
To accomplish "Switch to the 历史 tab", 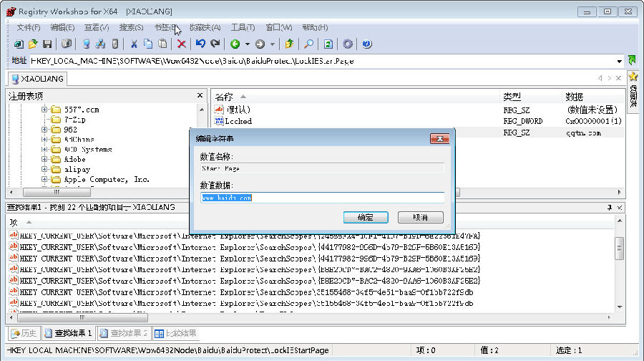I will tap(24, 333).
